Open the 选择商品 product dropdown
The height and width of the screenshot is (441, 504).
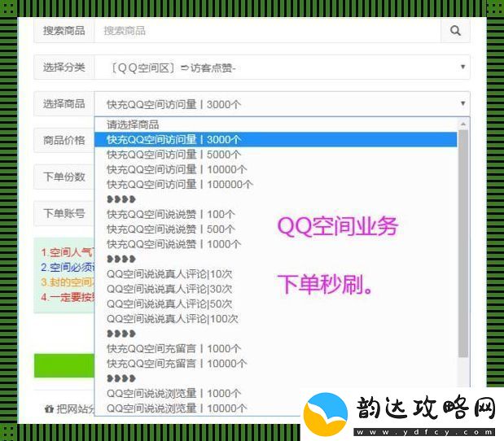coord(283,104)
